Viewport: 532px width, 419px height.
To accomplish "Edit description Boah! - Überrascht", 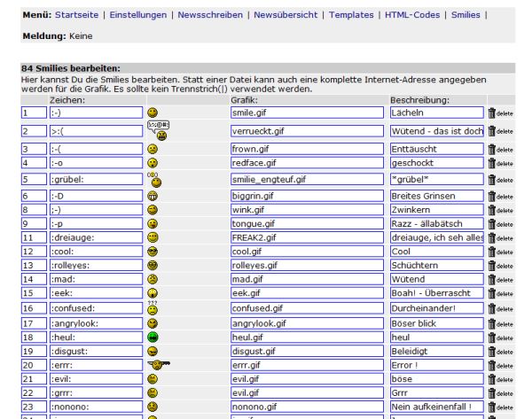I will click(x=437, y=293).
